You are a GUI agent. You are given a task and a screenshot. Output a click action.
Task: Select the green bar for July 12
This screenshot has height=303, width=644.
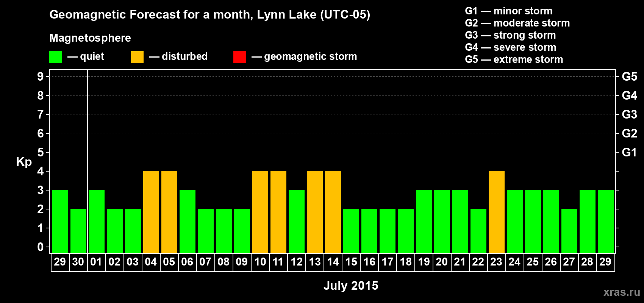point(297,222)
